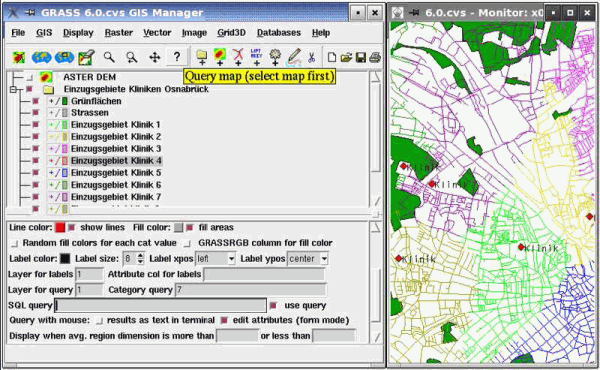Screen dimensions: 600x370
Task: Open the GIS menu
Action: [44, 33]
